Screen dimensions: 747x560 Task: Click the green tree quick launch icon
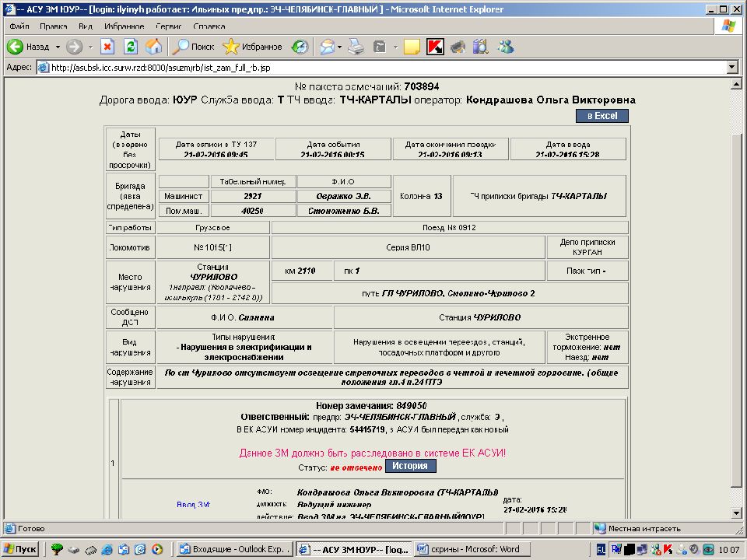click(57, 549)
